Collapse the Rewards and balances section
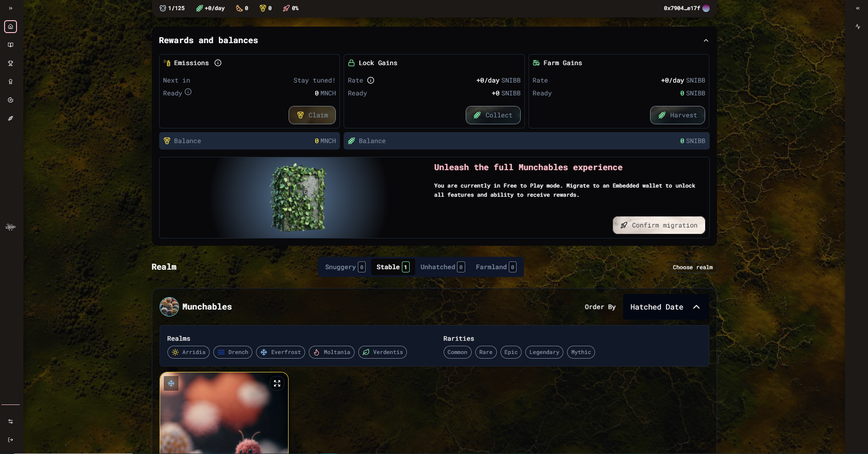The width and height of the screenshot is (868, 454). click(706, 40)
